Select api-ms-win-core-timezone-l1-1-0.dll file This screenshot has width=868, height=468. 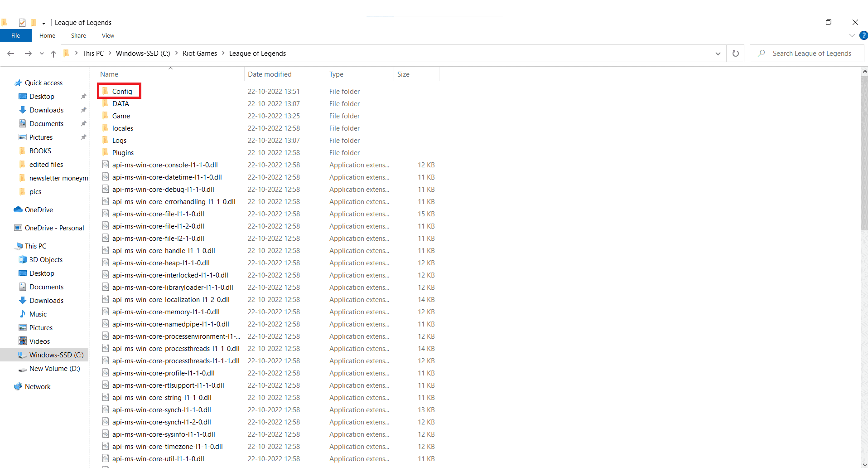168,447
